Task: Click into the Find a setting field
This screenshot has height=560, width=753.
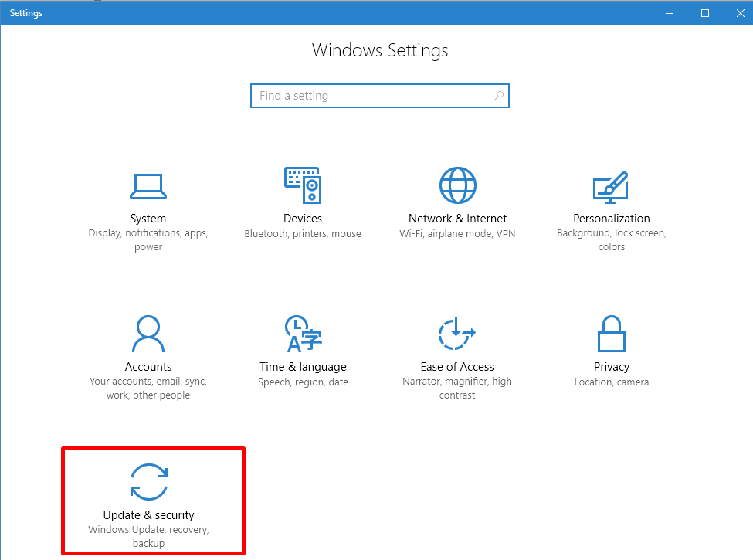Action: [x=380, y=96]
